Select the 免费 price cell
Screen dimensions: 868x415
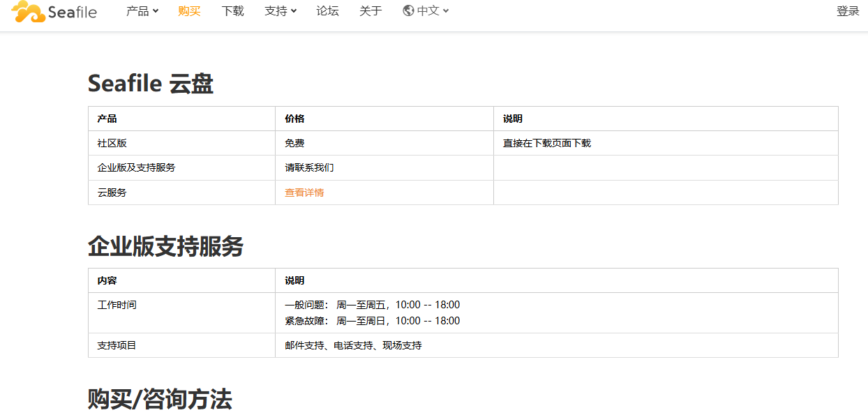(384, 143)
